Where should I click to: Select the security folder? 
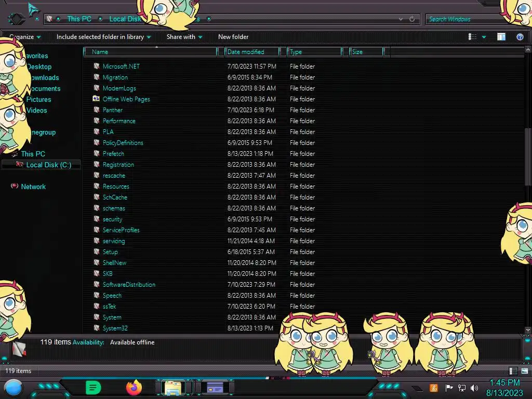[112, 219]
